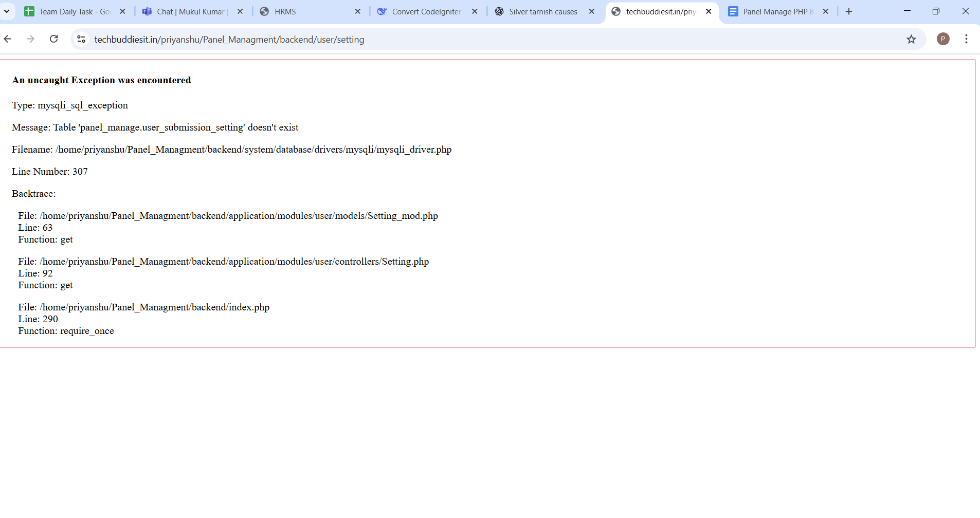The image size is (980, 518).
Task: Expand the tab search dropdown
Action: coord(7,11)
